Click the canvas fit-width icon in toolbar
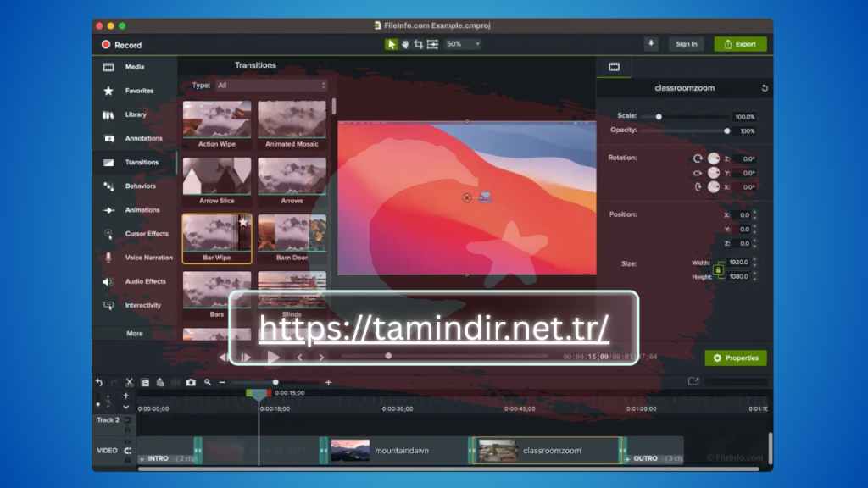Screen dimensions: 868x488 [x=432, y=44]
